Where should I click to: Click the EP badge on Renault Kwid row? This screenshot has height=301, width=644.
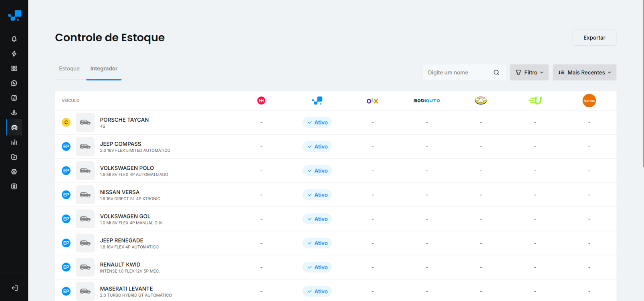66,267
